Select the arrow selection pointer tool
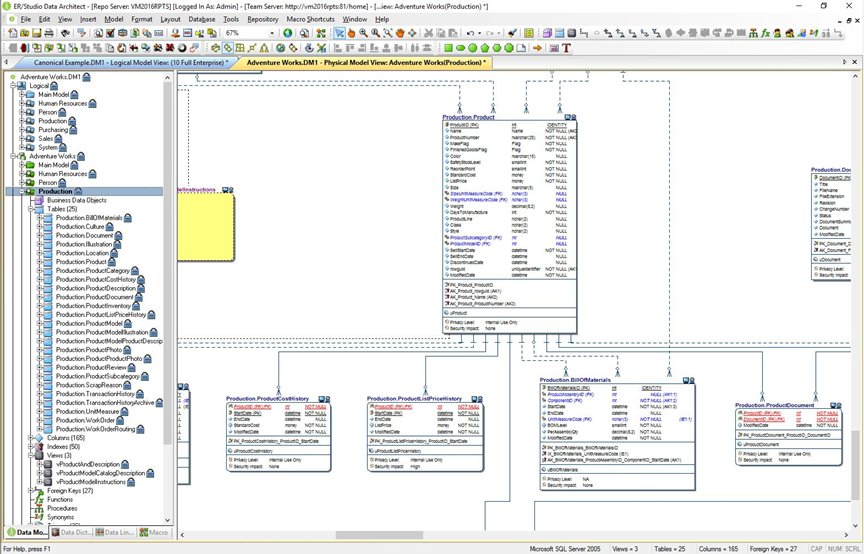The width and height of the screenshot is (864, 554). tap(339, 33)
